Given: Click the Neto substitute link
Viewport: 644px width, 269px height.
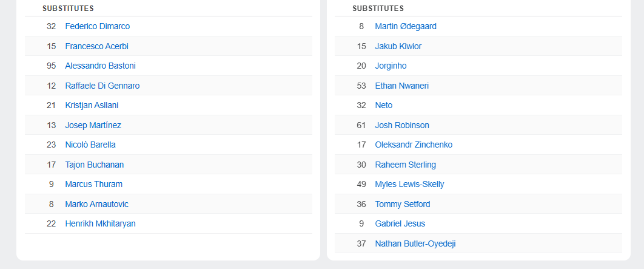Looking at the screenshot, I should coord(383,105).
